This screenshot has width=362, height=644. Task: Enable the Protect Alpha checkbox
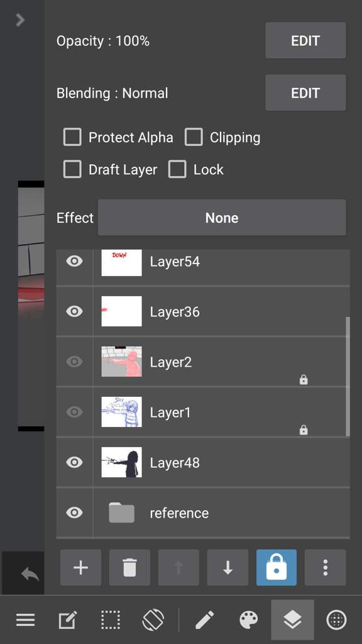[x=72, y=137]
